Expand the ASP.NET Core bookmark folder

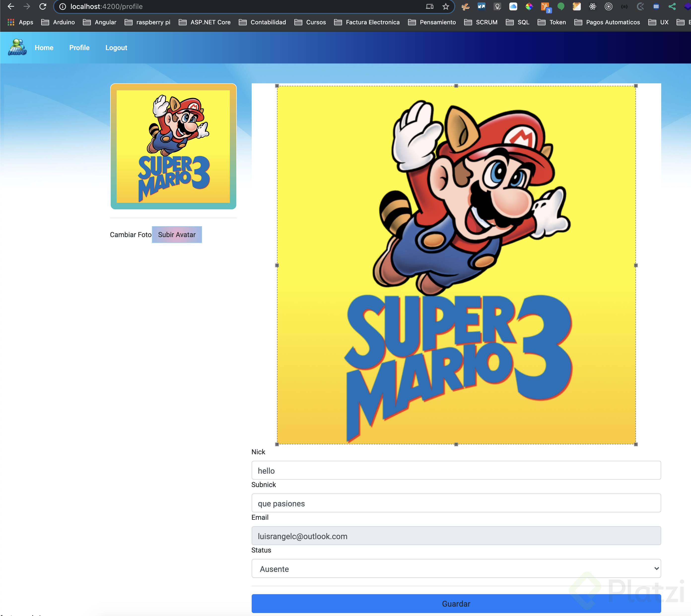click(205, 22)
